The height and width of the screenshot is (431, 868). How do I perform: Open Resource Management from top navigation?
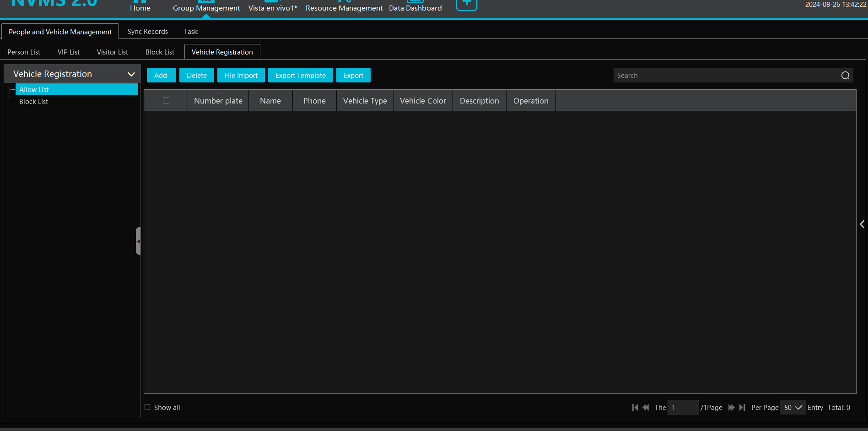344,8
